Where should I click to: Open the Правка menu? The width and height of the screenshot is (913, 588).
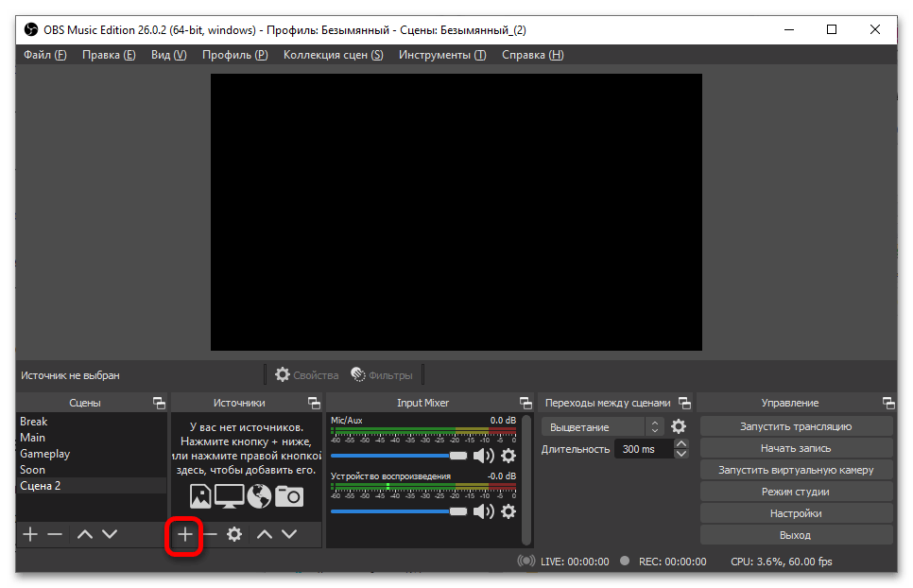[x=109, y=55]
